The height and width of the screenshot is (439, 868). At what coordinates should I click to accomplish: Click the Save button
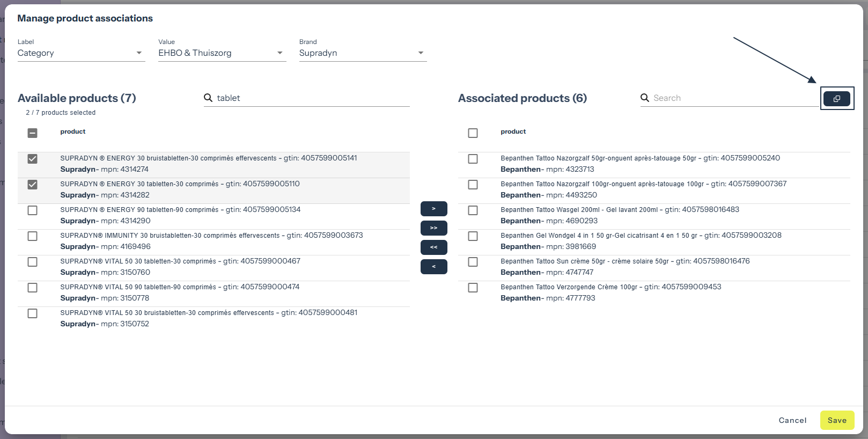(837, 420)
